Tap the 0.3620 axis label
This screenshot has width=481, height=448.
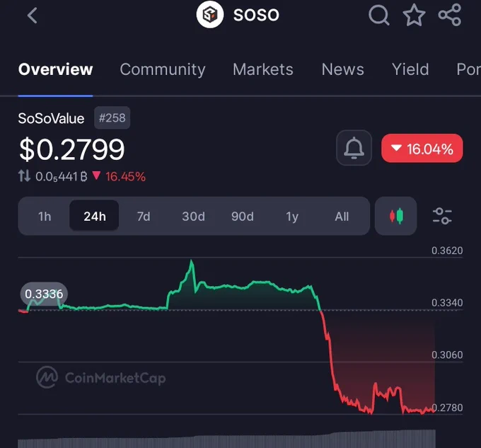pos(447,251)
